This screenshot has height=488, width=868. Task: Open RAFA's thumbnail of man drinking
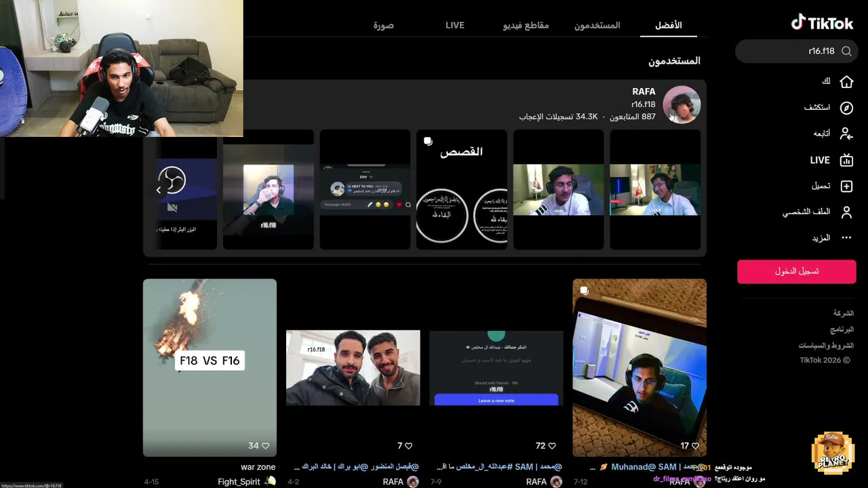click(x=269, y=190)
